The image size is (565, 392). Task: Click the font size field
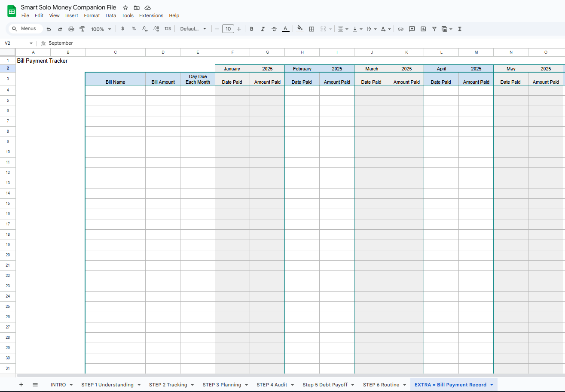pos(228,29)
